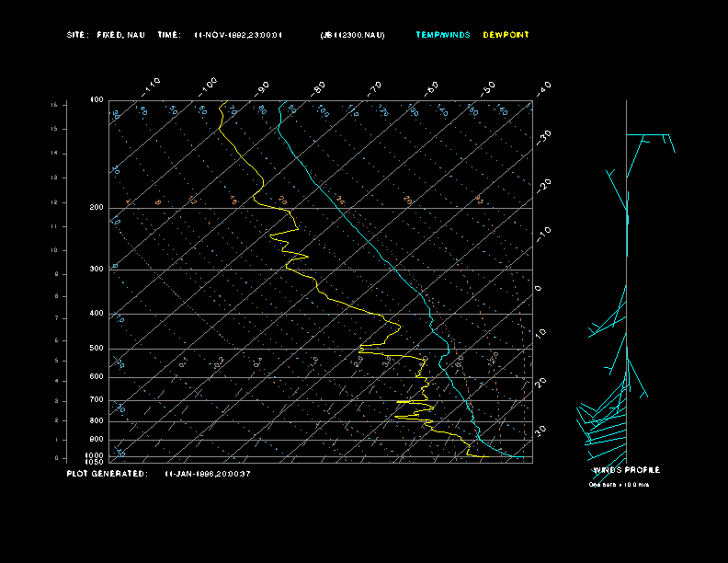Click the 400 pressure level label
This screenshot has width=728, height=563.
97,314
